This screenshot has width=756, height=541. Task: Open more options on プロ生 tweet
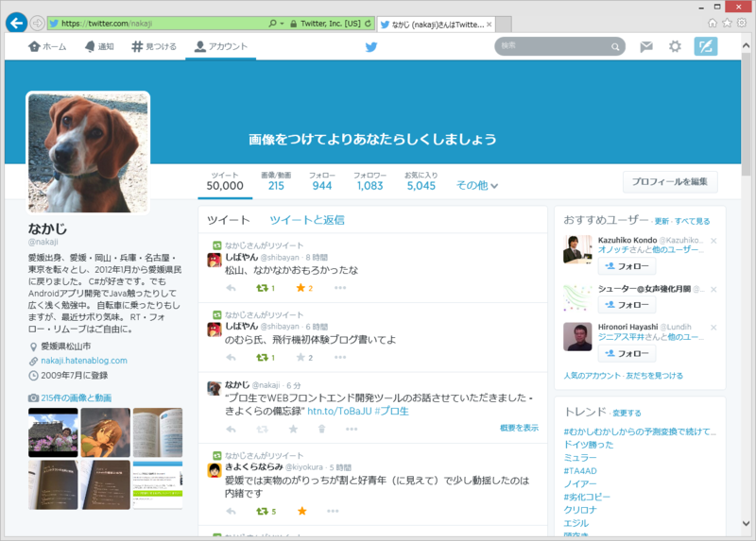(x=352, y=429)
